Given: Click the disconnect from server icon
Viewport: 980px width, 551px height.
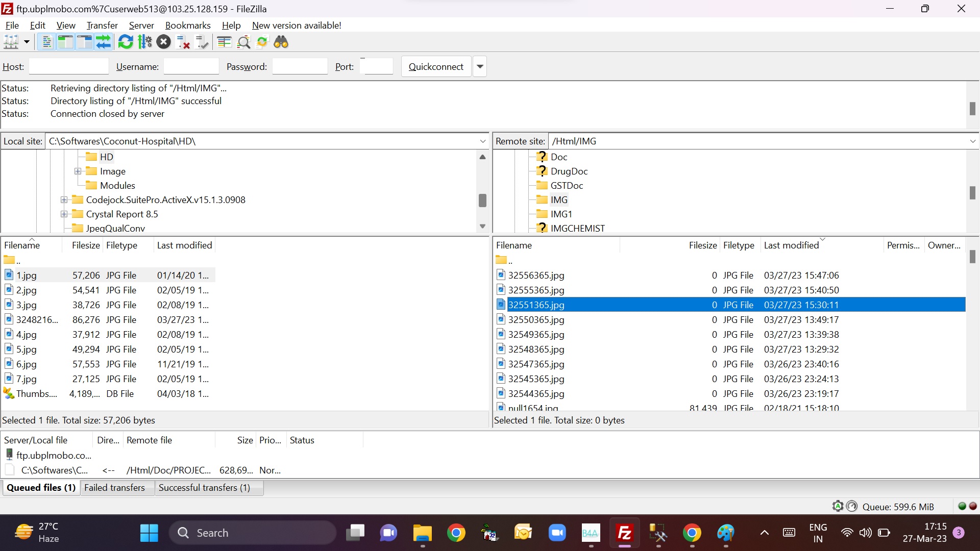Looking at the screenshot, I should coord(183,42).
